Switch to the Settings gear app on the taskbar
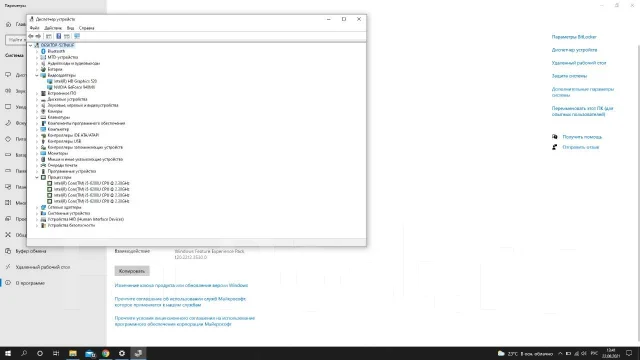 [x=122, y=353]
